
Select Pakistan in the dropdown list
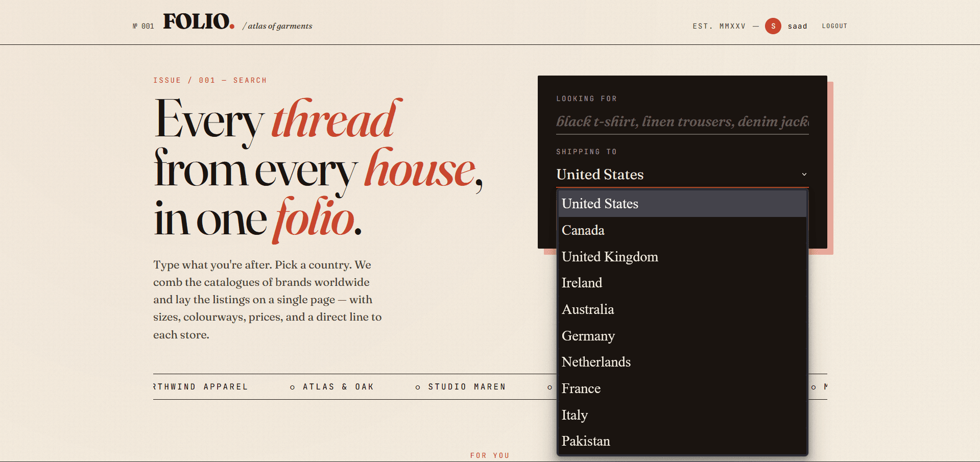click(x=682, y=441)
